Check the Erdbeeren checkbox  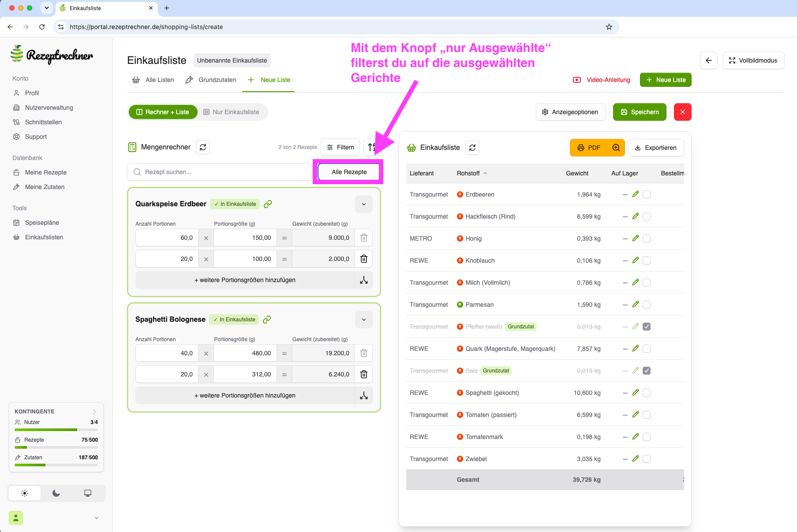(647, 194)
